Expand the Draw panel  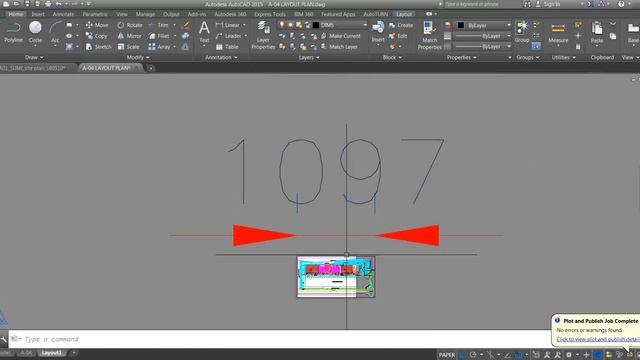(34, 58)
